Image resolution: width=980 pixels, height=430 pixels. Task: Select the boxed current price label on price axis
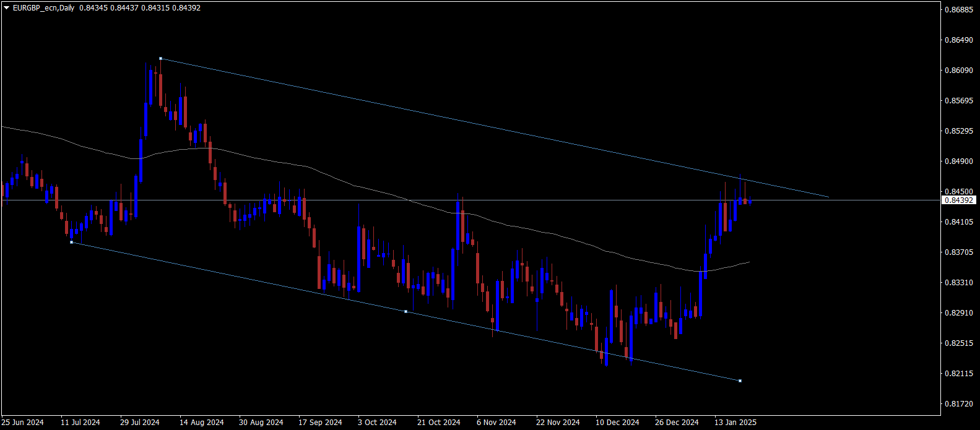[959, 200]
